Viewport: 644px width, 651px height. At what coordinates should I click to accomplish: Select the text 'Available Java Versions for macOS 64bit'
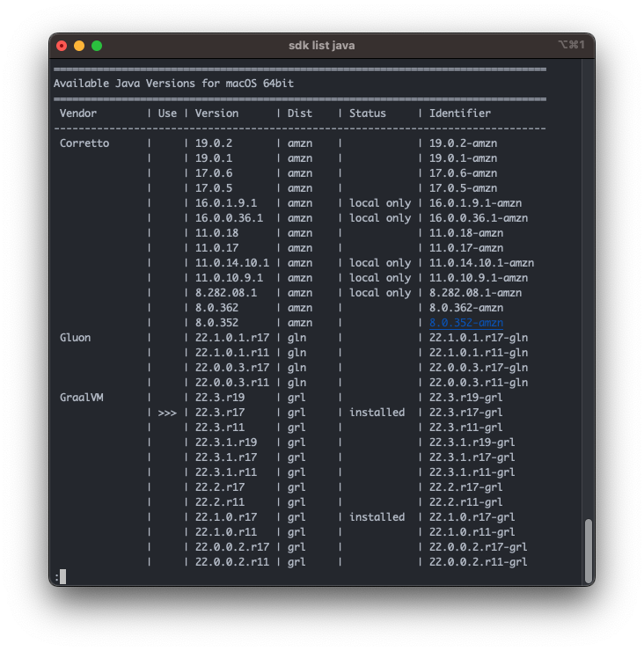click(173, 84)
